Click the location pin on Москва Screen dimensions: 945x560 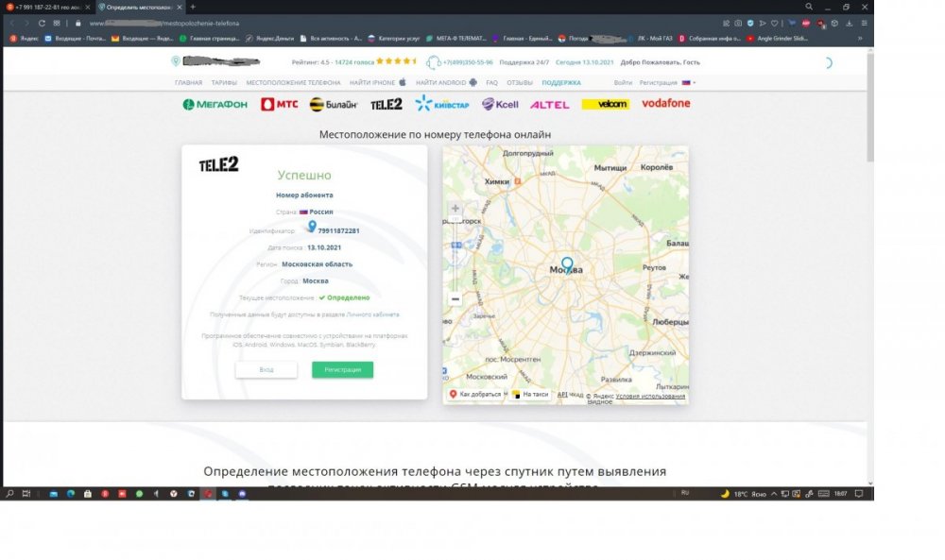point(567,264)
